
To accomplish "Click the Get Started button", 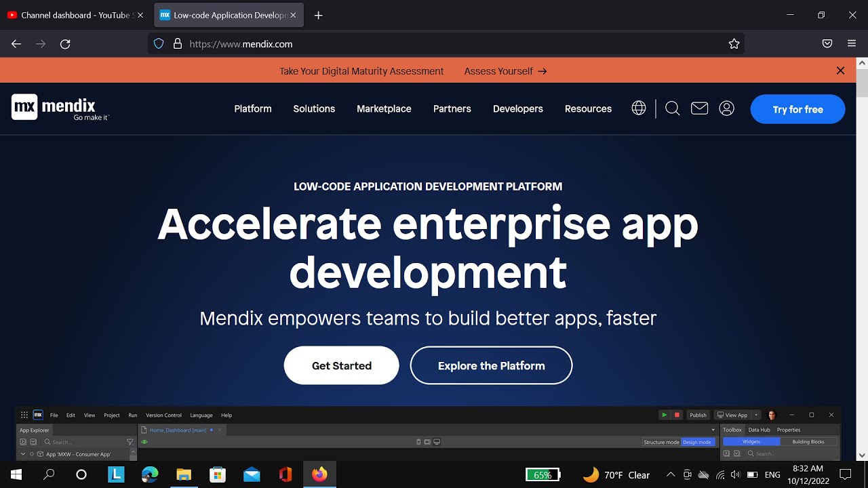I will (x=342, y=365).
